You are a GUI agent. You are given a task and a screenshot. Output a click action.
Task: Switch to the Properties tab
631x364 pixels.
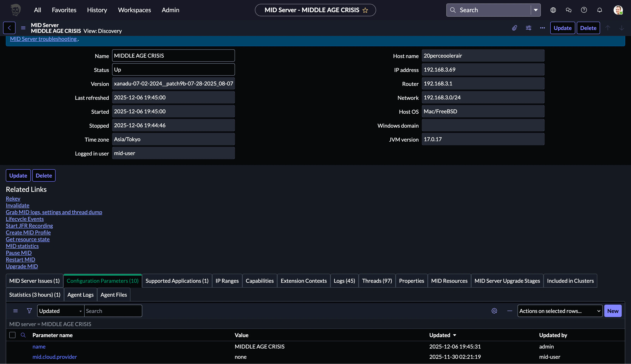pyautogui.click(x=412, y=281)
